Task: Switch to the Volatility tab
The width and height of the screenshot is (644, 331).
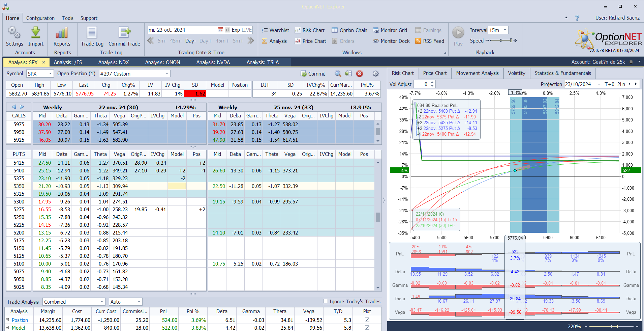Action: click(517, 73)
